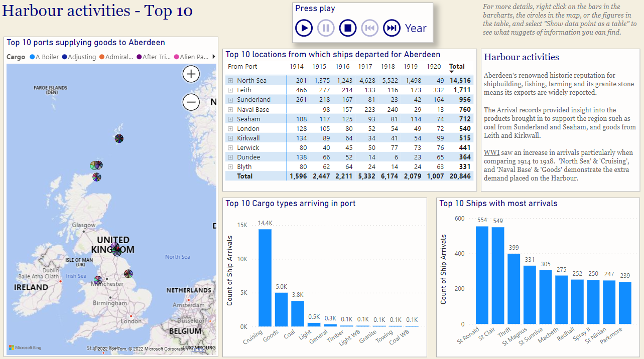Open the map Terms link
The image size is (644, 359).
[x=197, y=349]
